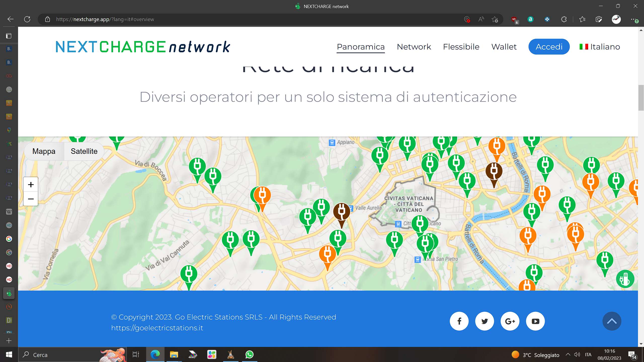Image resolution: width=644 pixels, height=362 pixels.
Task: Go to the Network menu item
Action: pyautogui.click(x=414, y=47)
